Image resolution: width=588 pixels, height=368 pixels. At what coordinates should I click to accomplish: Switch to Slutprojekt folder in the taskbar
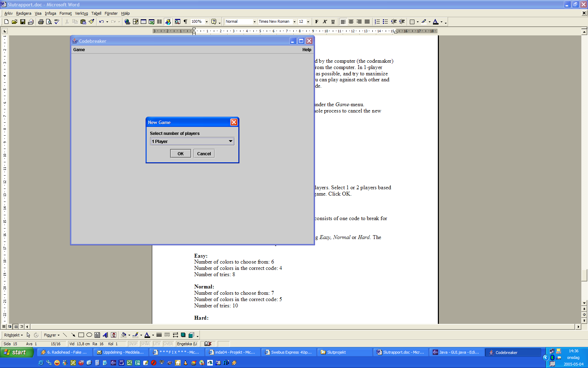tap(336, 352)
